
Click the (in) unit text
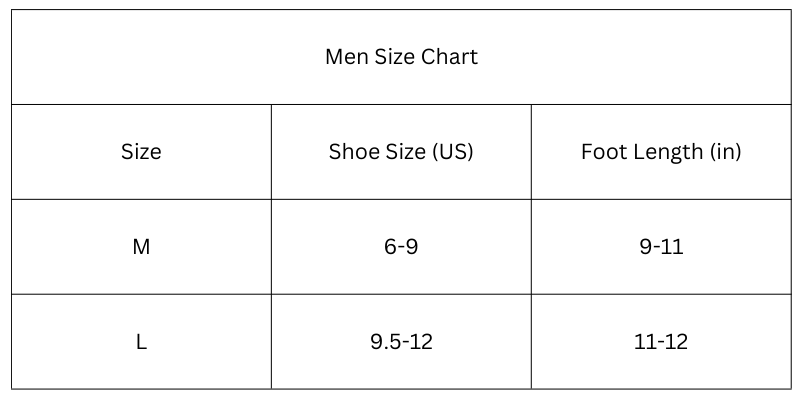(x=726, y=152)
